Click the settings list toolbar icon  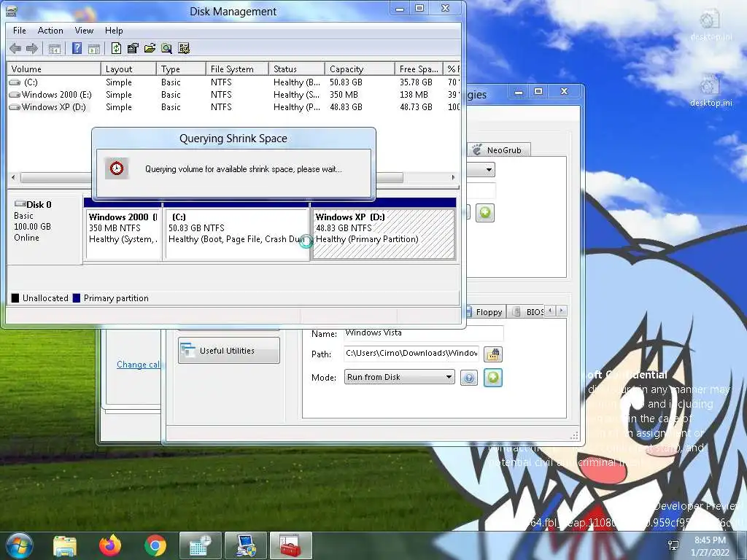(x=184, y=48)
